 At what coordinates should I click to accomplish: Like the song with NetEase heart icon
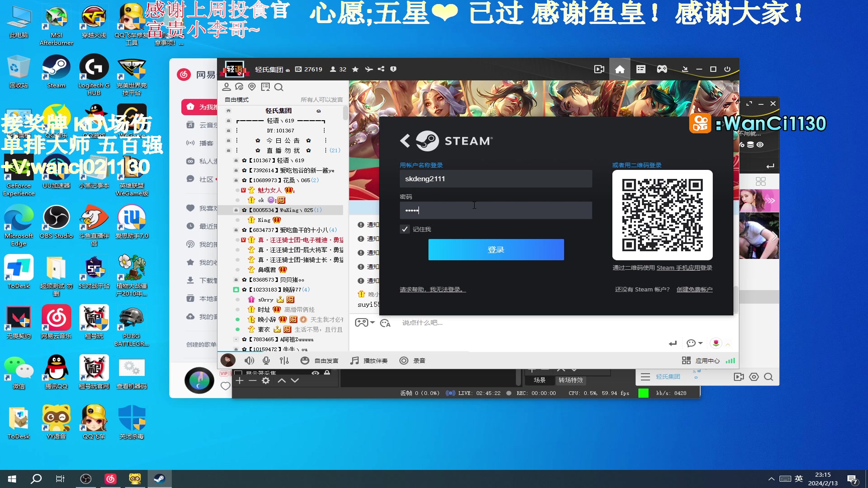[x=225, y=386]
